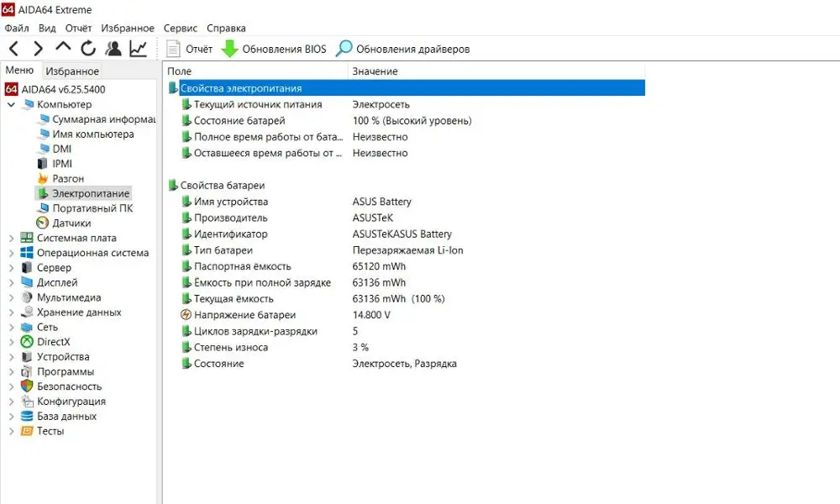Open the Избранное menu in menu bar
Image resolution: width=840 pixels, height=504 pixels.
pos(128,28)
